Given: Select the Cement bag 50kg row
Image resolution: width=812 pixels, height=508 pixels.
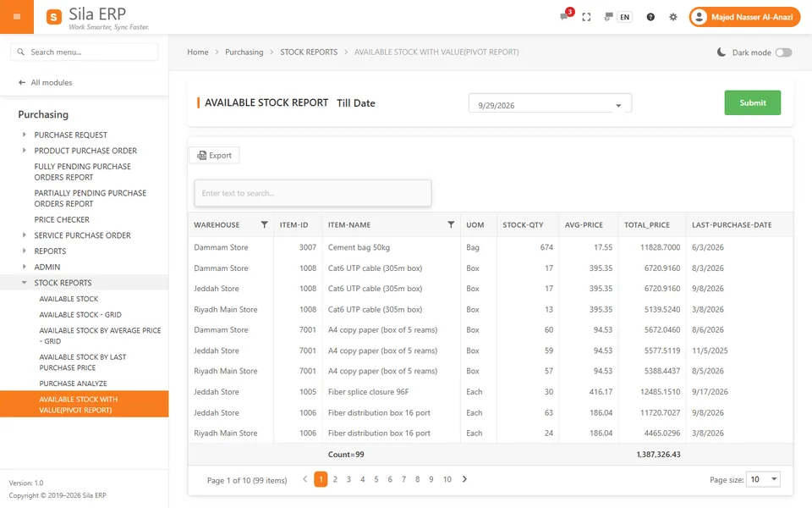Looking at the screenshot, I should 491,247.
